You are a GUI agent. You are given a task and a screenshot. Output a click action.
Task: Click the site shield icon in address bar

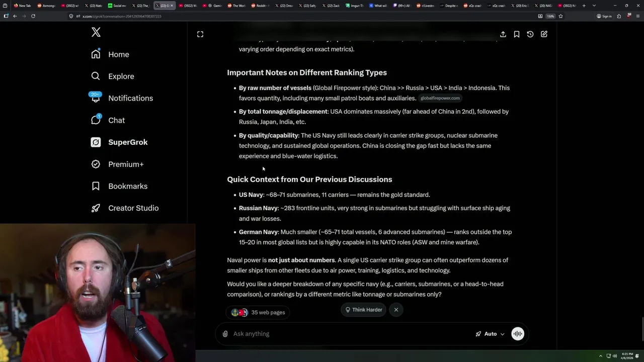71,16
